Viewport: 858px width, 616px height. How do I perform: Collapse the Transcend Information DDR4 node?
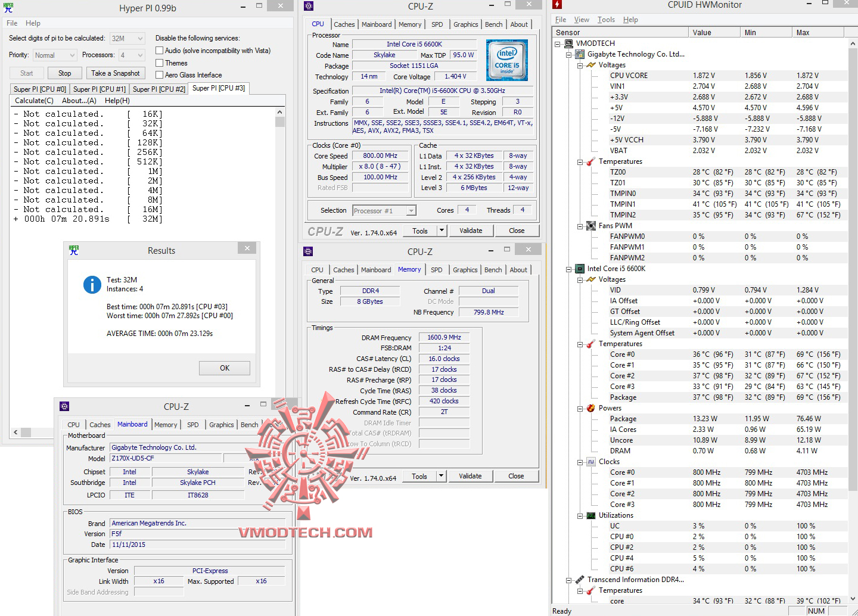point(569,580)
